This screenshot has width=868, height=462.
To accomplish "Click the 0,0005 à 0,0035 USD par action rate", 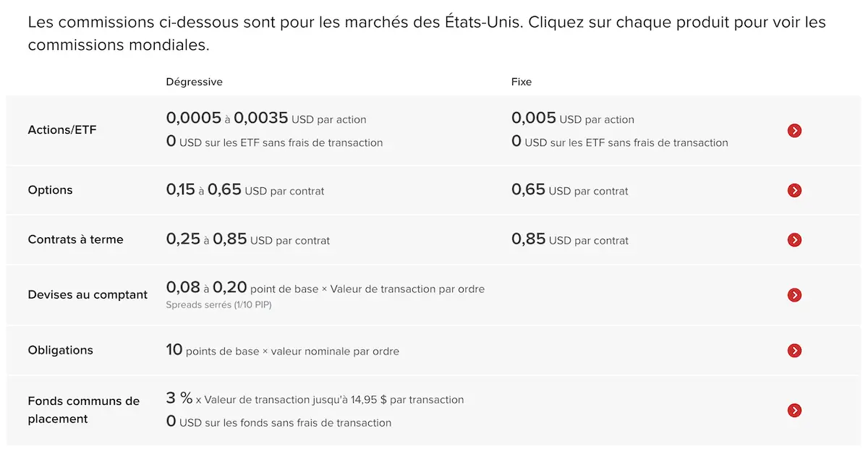I will click(266, 118).
